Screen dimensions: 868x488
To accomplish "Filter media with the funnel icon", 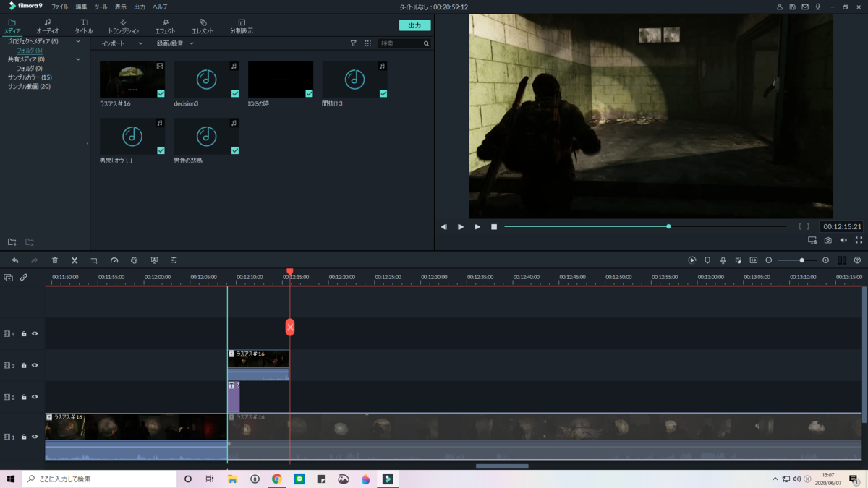I will point(353,43).
